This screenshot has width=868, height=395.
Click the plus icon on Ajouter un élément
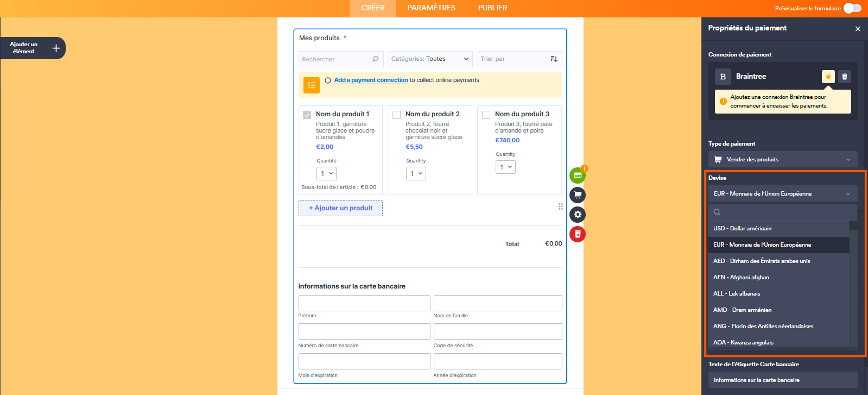pos(56,48)
